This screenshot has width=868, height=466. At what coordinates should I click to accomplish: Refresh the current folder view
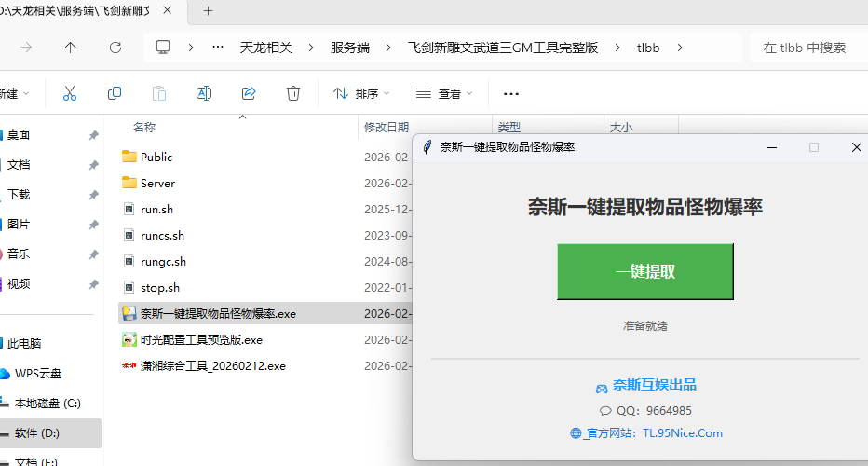click(x=115, y=48)
